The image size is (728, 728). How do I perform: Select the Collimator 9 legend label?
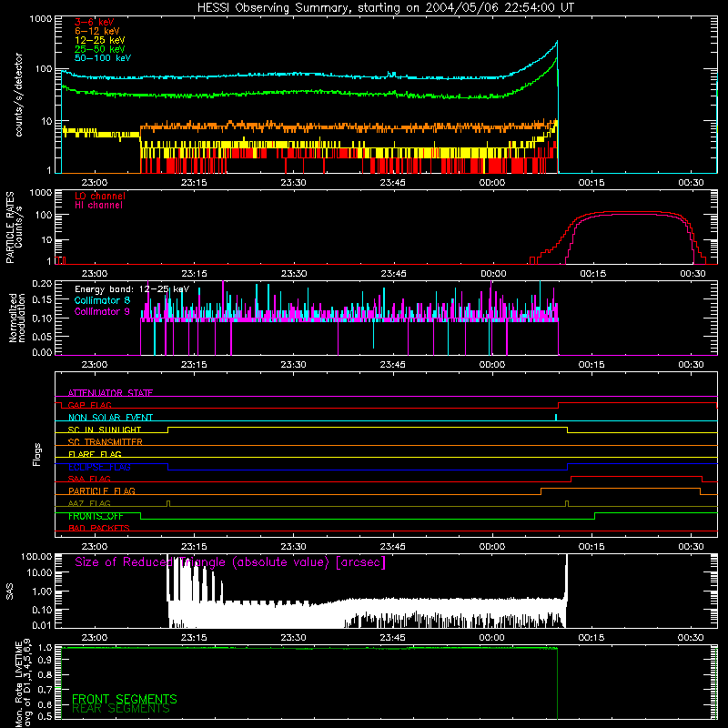click(102, 311)
